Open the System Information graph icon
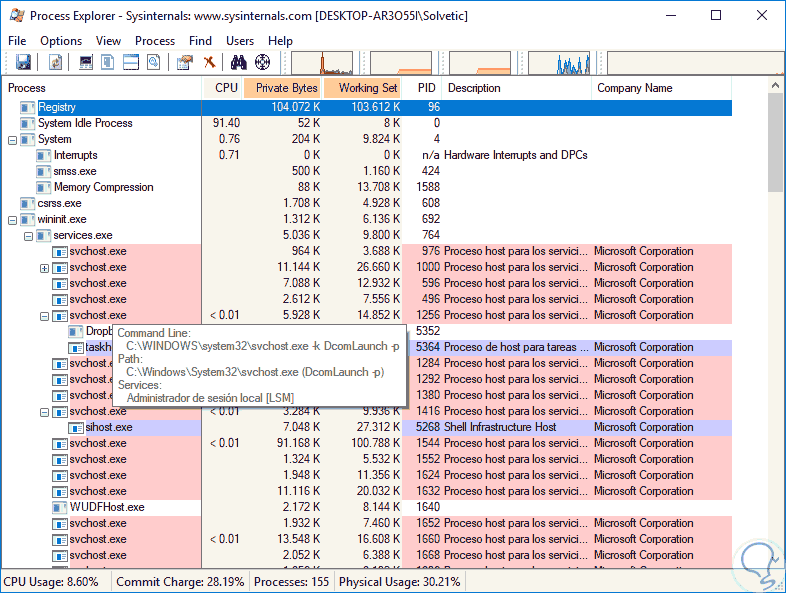786x593 pixels. 86,63
